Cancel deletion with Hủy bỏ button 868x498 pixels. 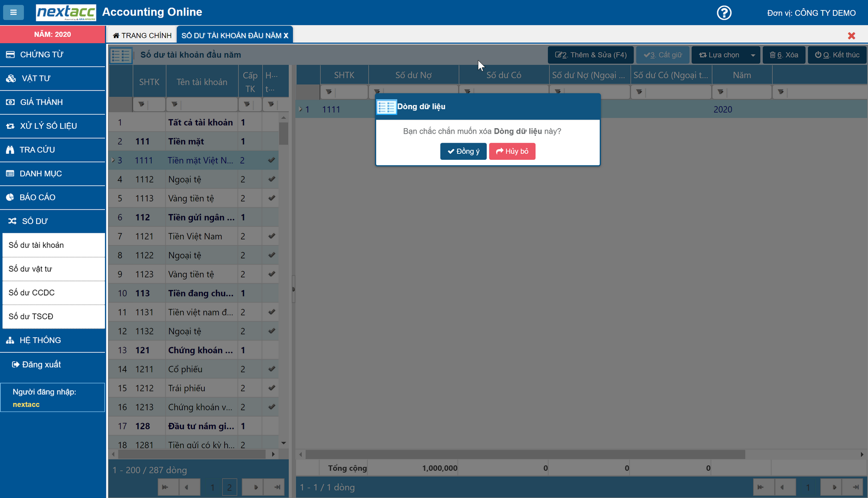click(512, 151)
